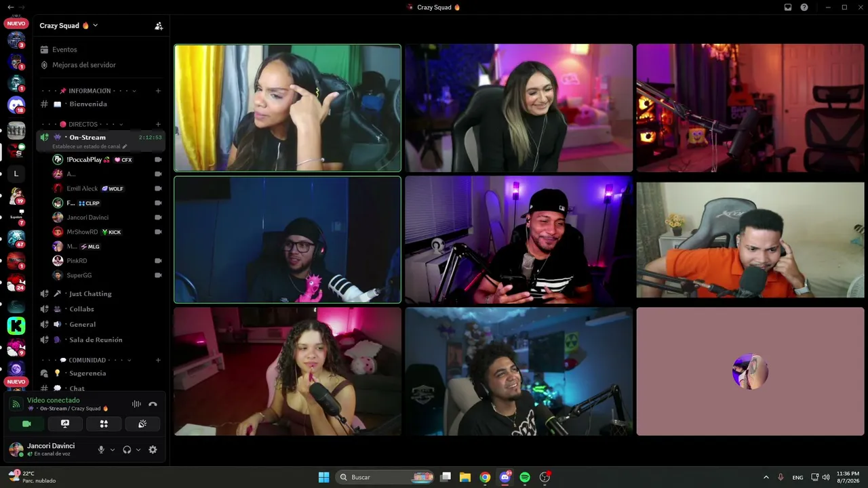Screen dimensions: 868x488
Task: Open the Crazy Squad server dropdown
Action: (68, 26)
